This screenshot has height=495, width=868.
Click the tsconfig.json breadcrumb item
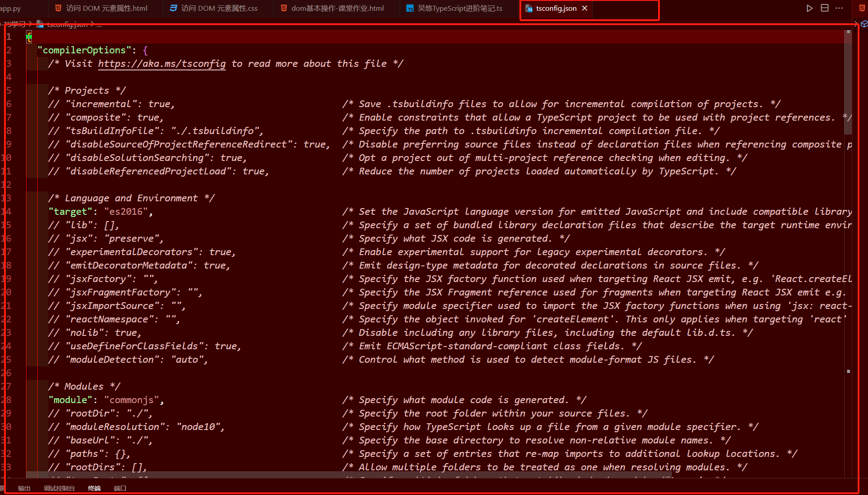coord(67,24)
